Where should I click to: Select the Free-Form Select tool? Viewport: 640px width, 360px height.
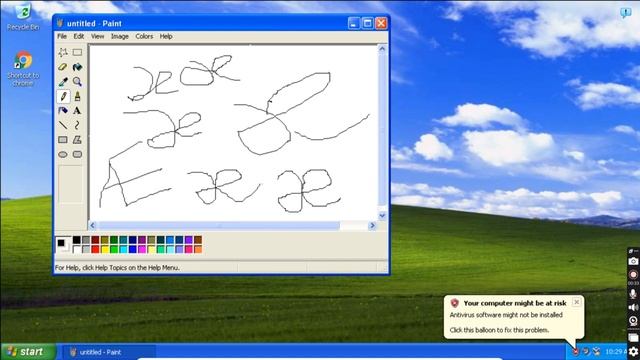pos(63,52)
